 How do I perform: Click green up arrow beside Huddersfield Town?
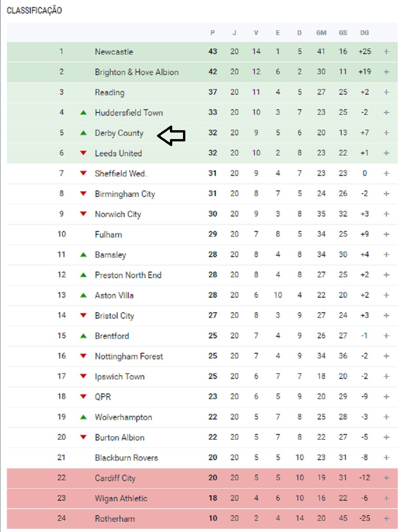(x=84, y=112)
